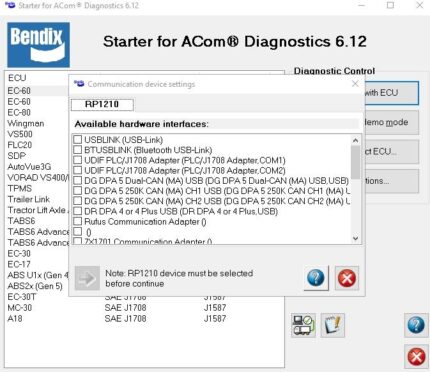Close the Communication device settings dialog
The width and height of the screenshot is (430, 372).
[355, 84]
